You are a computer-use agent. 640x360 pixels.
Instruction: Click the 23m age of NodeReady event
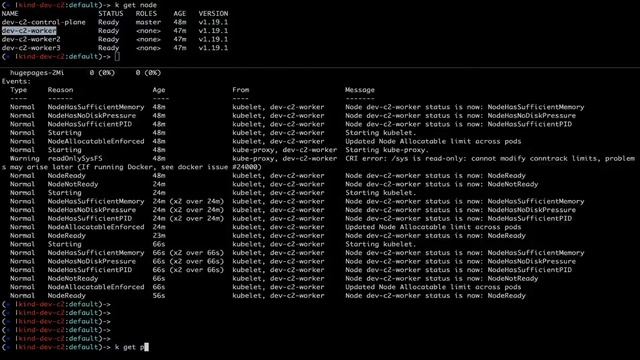tap(159, 236)
